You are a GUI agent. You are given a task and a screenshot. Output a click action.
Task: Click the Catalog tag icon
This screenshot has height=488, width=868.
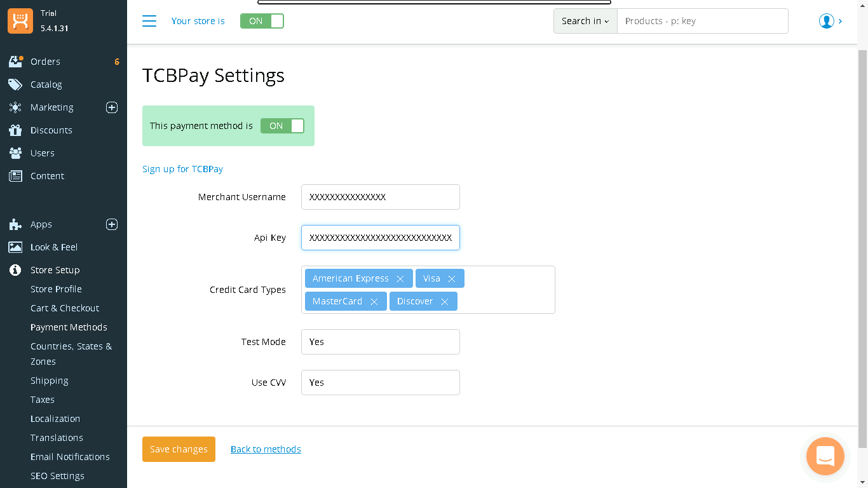click(x=15, y=85)
